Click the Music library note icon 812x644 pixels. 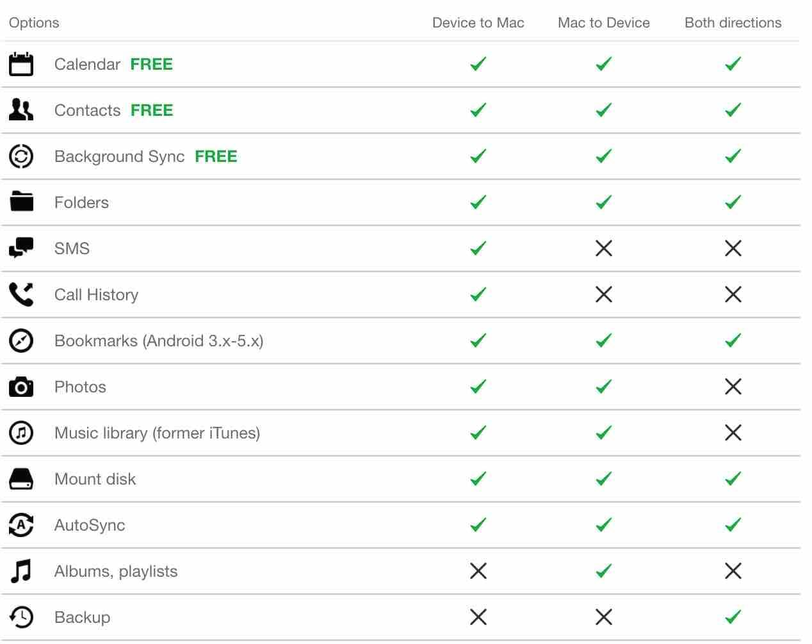point(21,433)
